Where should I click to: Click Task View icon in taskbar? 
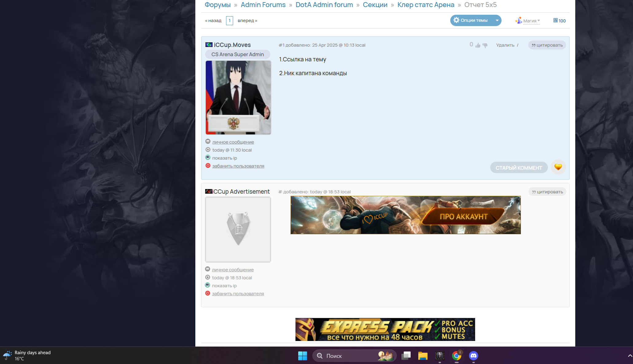pyautogui.click(x=406, y=356)
